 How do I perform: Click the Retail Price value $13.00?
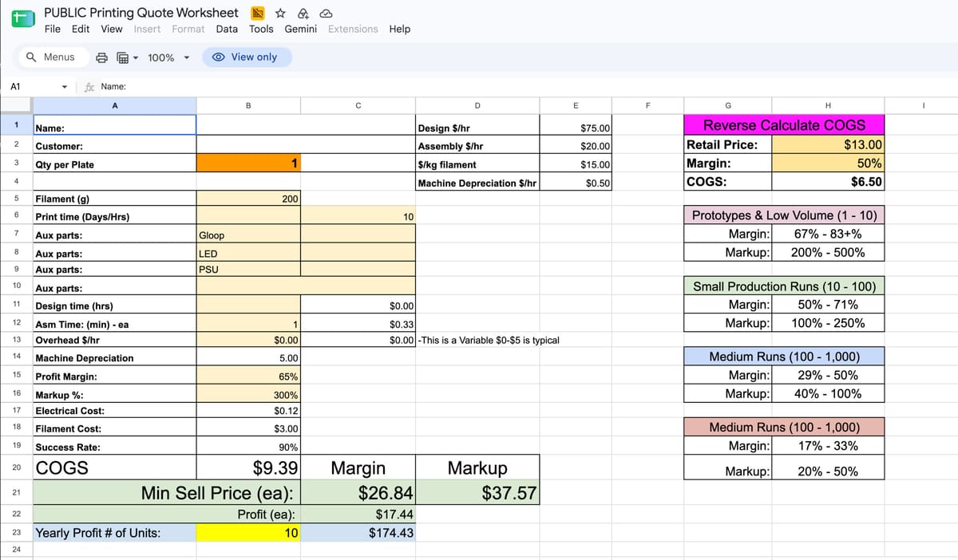828,144
